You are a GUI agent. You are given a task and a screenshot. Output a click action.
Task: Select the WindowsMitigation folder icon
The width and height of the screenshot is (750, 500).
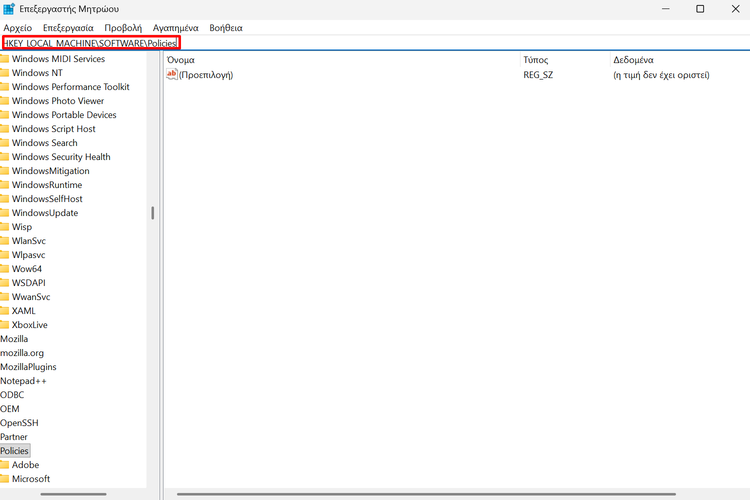(4, 171)
